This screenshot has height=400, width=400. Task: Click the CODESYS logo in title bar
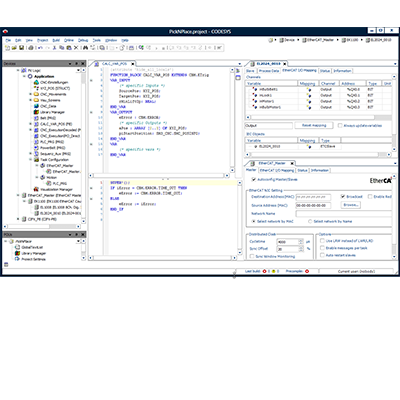click(5, 31)
